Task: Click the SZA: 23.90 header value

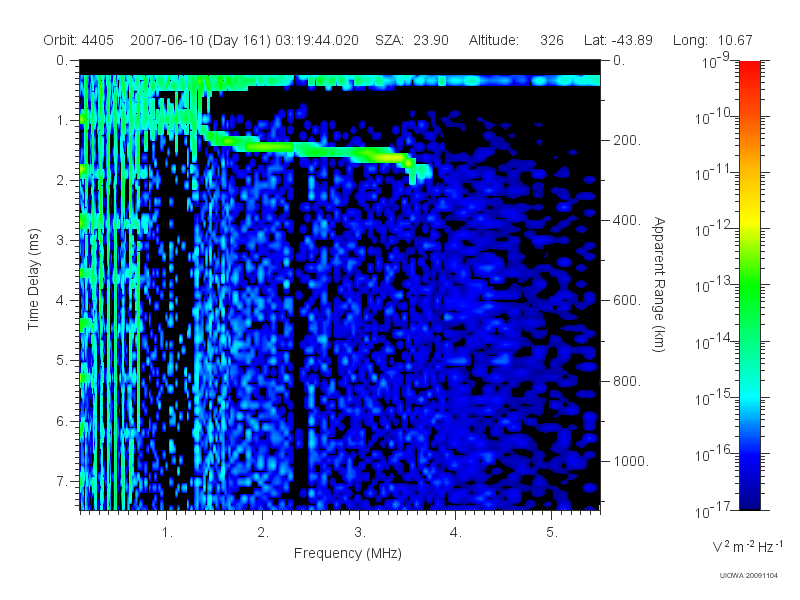Action: coord(412,40)
